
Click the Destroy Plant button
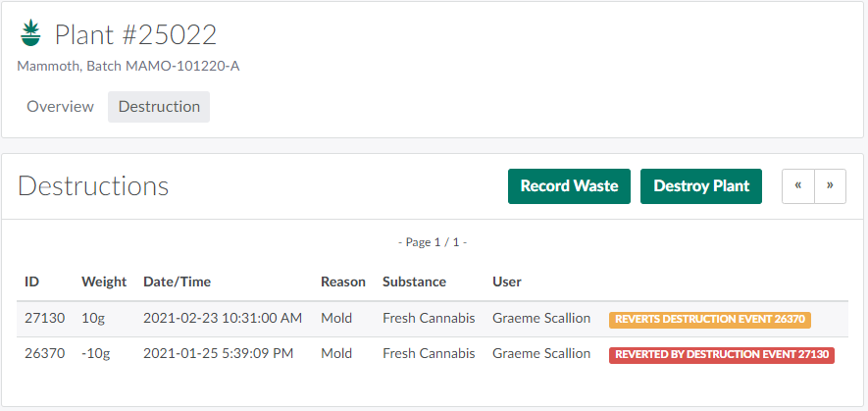coord(700,186)
